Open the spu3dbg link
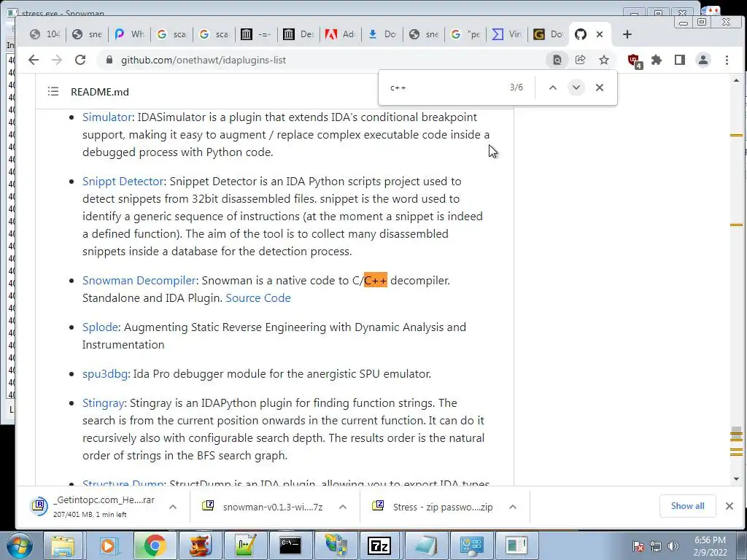This screenshot has width=747, height=560. pos(105,374)
